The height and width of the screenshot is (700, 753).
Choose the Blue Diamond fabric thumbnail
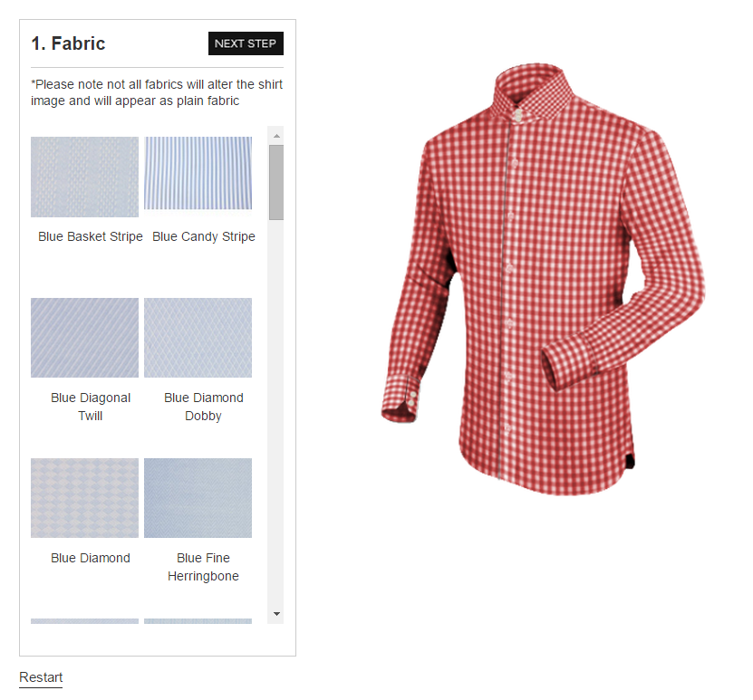84,498
